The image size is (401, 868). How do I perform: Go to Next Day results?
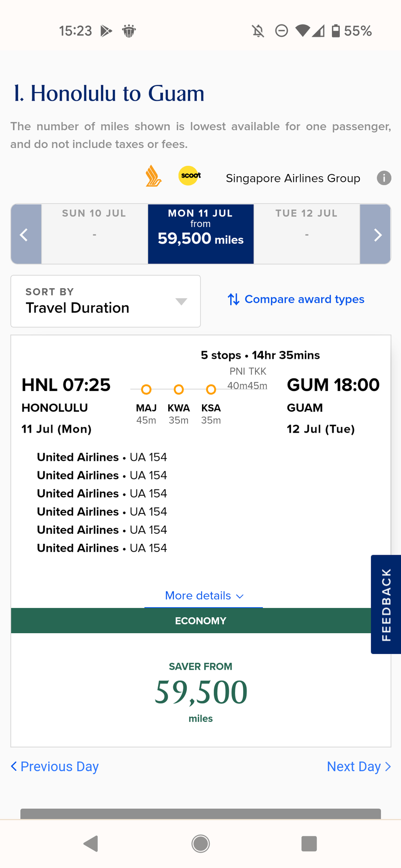[x=359, y=766]
